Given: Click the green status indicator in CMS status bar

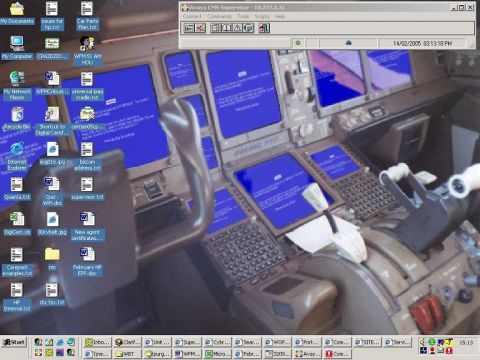Looking at the screenshot, I should (298, 43).
